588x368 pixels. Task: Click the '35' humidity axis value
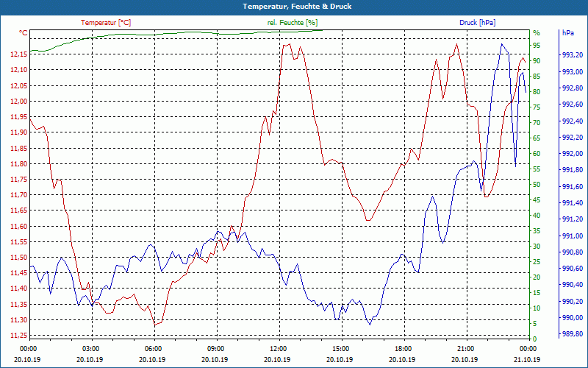click(537, 231)
